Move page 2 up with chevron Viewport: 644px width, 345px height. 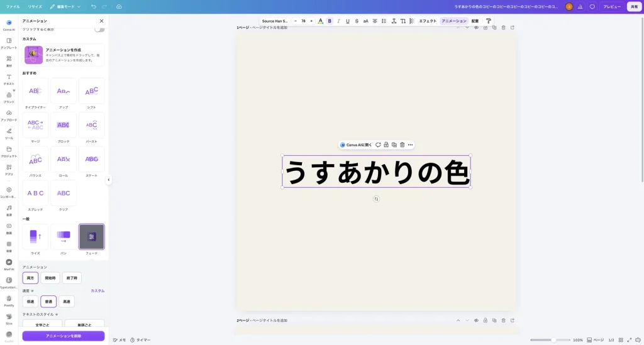(x=458, y=320)
